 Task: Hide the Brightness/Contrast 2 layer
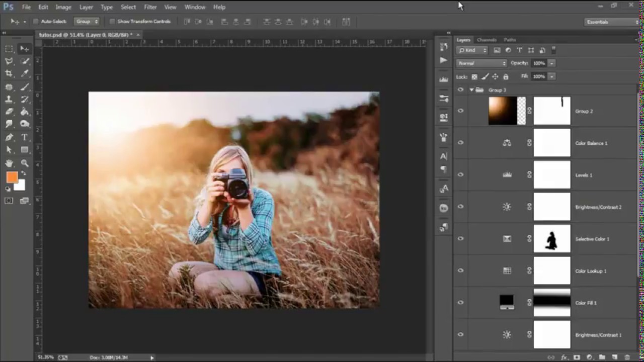point(460,207)
